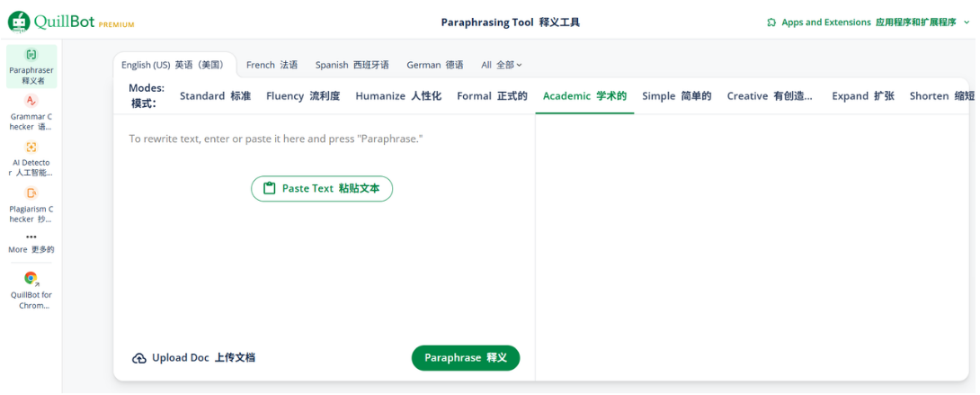Select the German language tab
This screenshot has height=395, width=980.
pyautogui.click(x=435, y=65)
